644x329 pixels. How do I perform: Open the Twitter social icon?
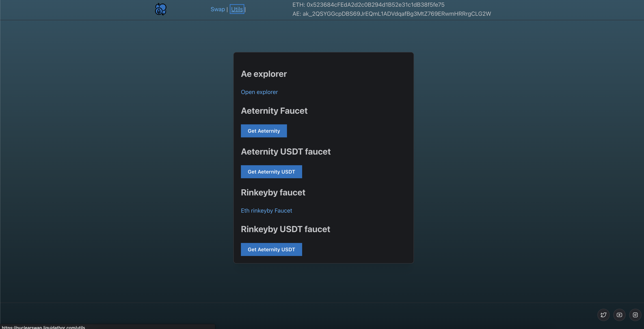[603, 315]
